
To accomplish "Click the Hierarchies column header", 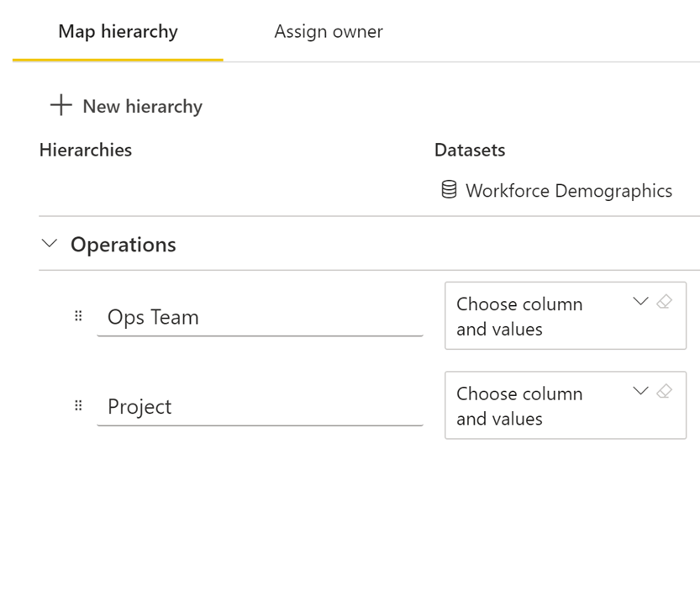I will (x=86, y=150).
